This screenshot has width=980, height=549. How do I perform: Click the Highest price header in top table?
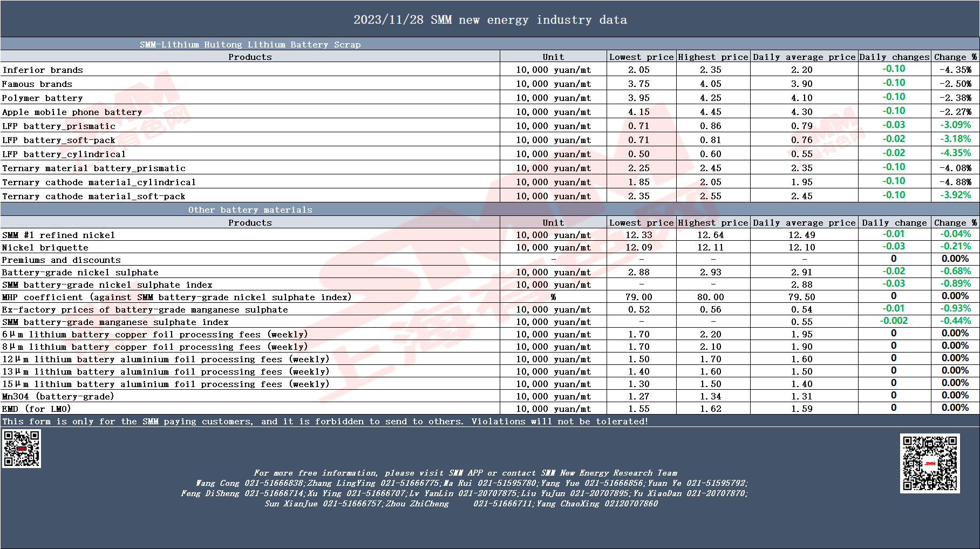713,57
